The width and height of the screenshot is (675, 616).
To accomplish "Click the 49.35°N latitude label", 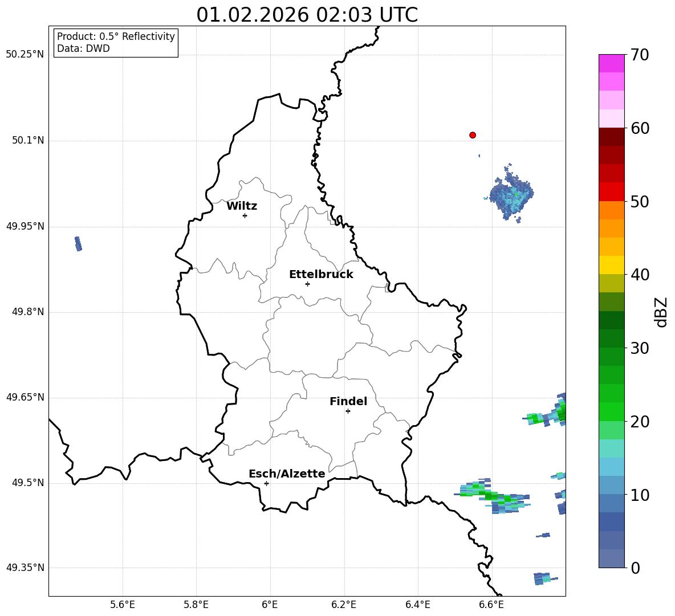I will 25,568.
